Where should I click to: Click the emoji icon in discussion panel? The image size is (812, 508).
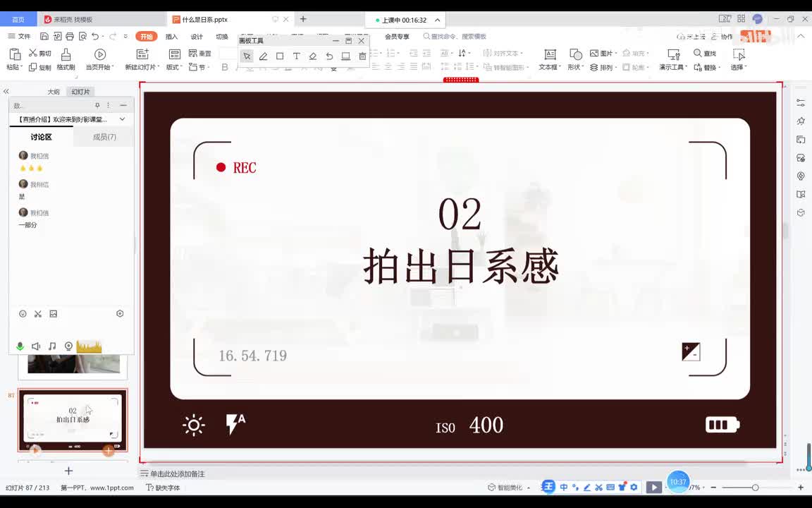click(x=23, y=313)
